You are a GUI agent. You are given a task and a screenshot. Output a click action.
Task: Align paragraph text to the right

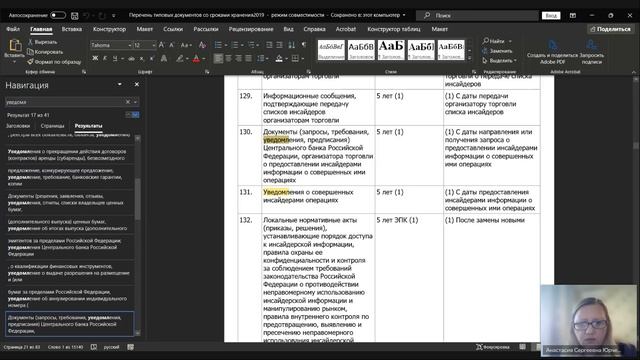238,59
